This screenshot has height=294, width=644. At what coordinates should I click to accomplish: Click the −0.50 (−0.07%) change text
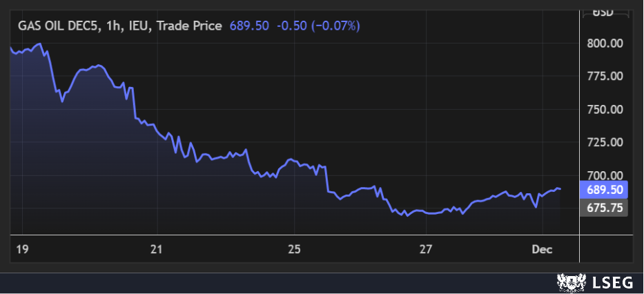(x=318, y=26)
